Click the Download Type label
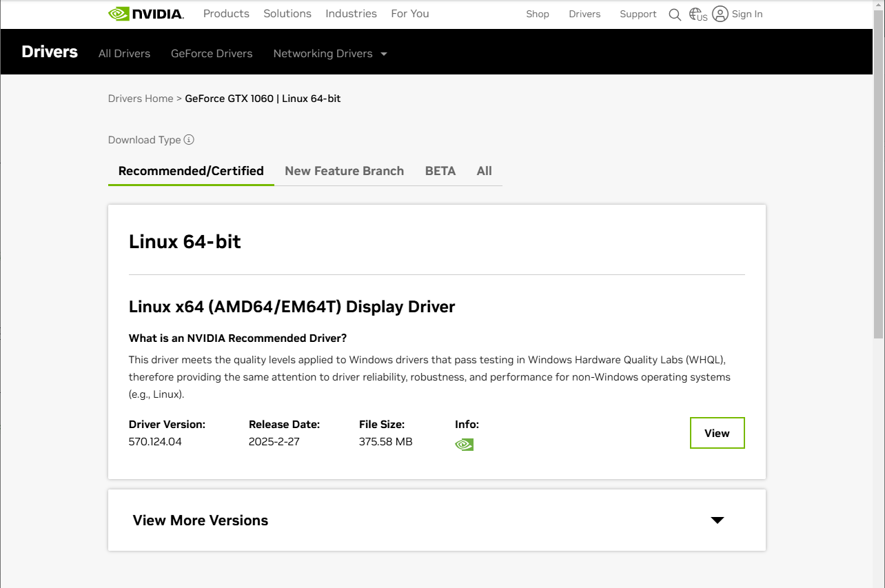The width and height of the screenshot is (885, 588). tap(144, 140)
